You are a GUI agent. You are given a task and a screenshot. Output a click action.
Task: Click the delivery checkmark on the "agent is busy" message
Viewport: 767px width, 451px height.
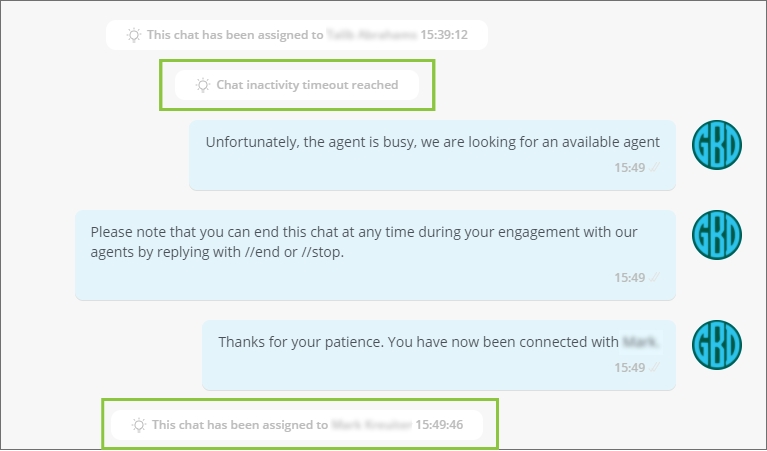tap(655, 168)
